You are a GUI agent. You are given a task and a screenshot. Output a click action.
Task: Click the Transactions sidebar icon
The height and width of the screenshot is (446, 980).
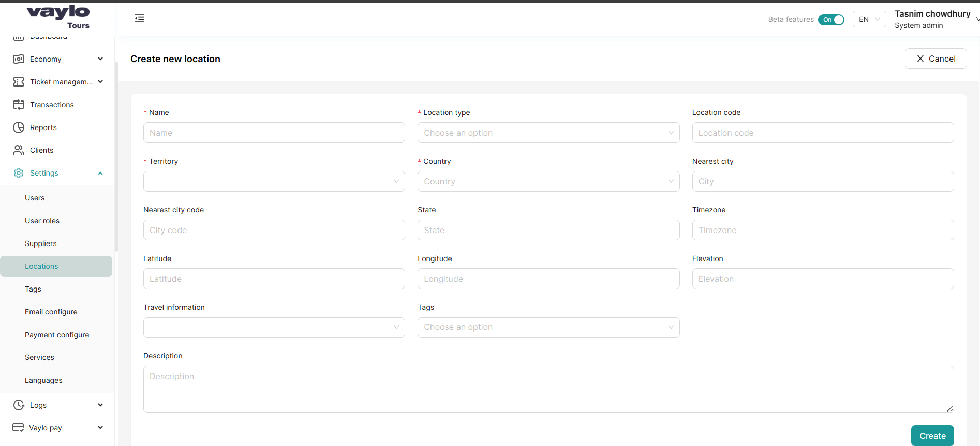coord(19,105)
